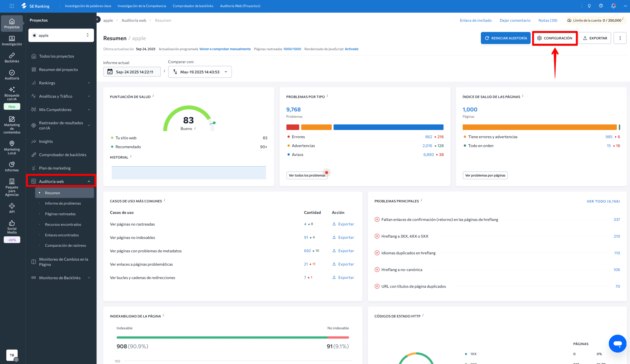Image resolution: width=630 pixels, height=364 pixels.
Task: Open Informe de problemas in sidebar
Action: click(x=63, y=203)
